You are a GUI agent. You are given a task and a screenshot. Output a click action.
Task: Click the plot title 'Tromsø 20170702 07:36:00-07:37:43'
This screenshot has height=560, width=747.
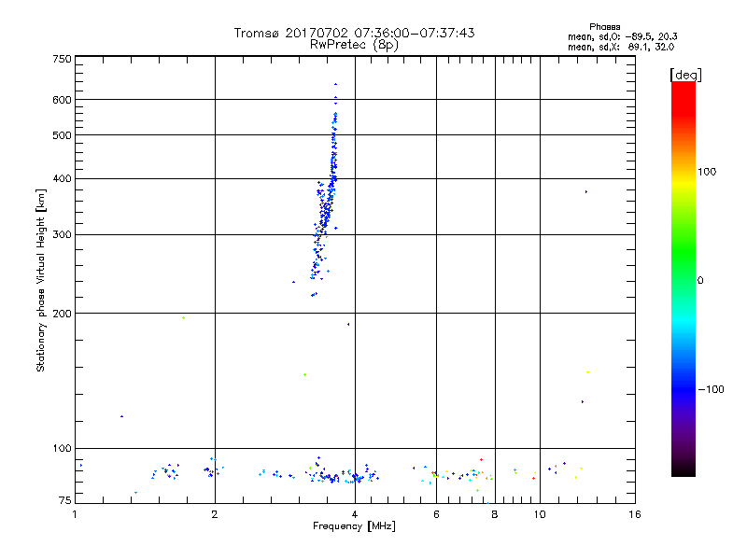[354, 33]
